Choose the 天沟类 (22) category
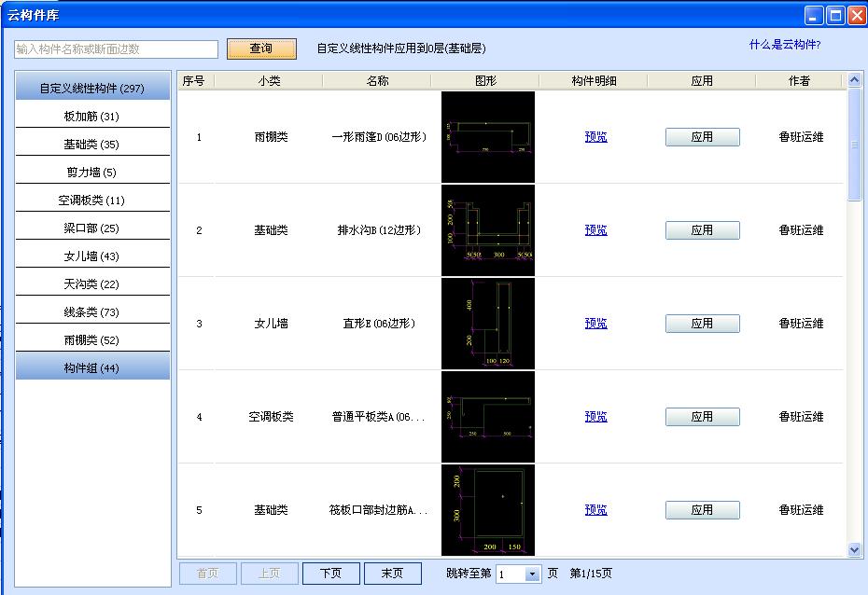The height and width of the screenshot is (595, 868). (x=92, y=284)
